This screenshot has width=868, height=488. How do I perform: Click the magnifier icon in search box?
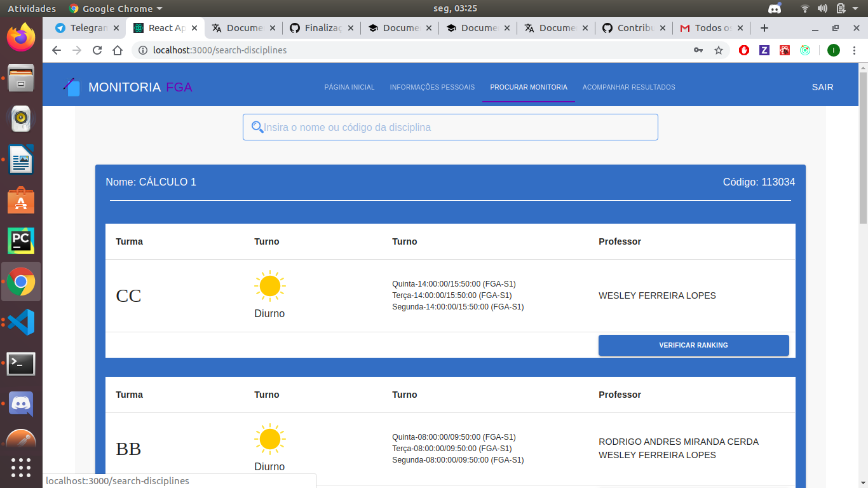click(x=257, y=127)
